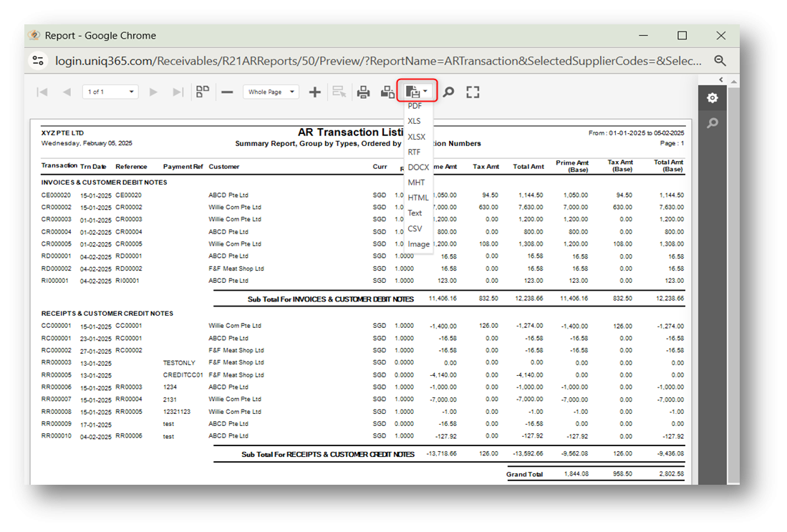Minimize the Report Chrome window
This screenshot has width=787, height=532.
(644, 36)
